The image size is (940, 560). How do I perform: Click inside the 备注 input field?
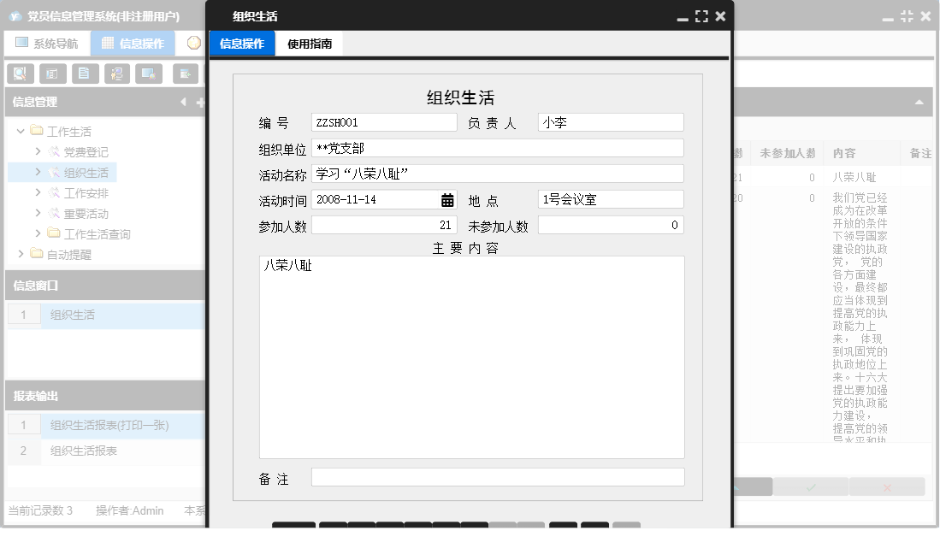point(497,476)
